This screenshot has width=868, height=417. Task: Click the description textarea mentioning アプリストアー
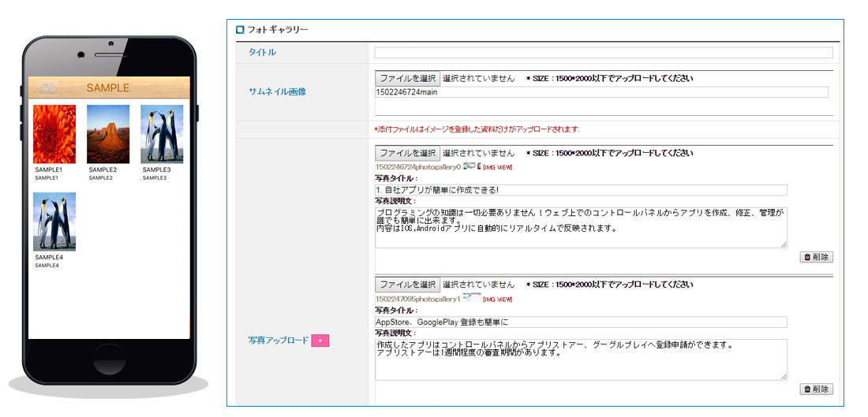click(581, 359)
